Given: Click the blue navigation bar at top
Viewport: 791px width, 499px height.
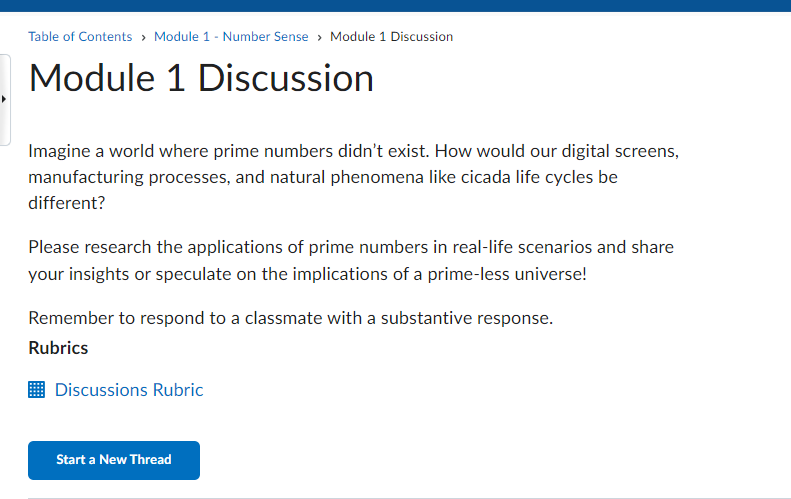Looking at the screenshot, I should click(395, 6).
